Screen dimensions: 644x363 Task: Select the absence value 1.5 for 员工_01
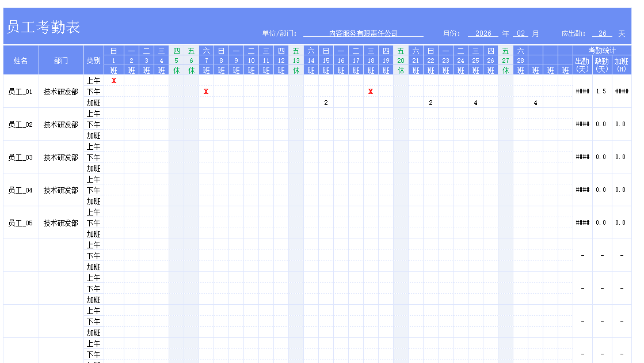pos(601,92)
